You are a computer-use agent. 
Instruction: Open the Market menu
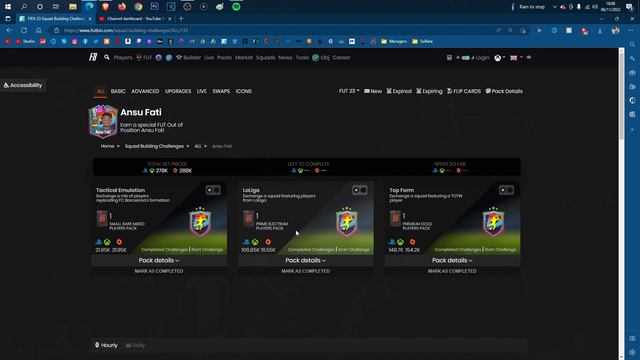[244, 58]
